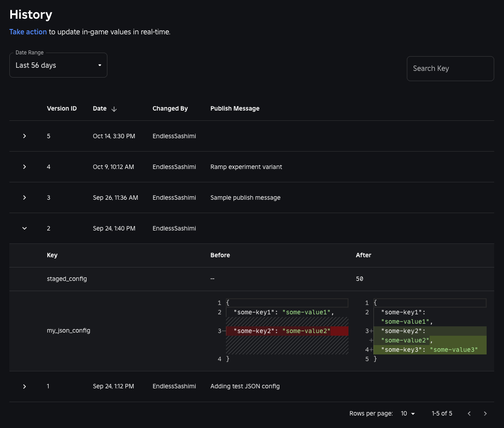Click the 'Sep 26, 11:36 AM' date
This screenshot has width=504, height=428.
click(115, 198)
